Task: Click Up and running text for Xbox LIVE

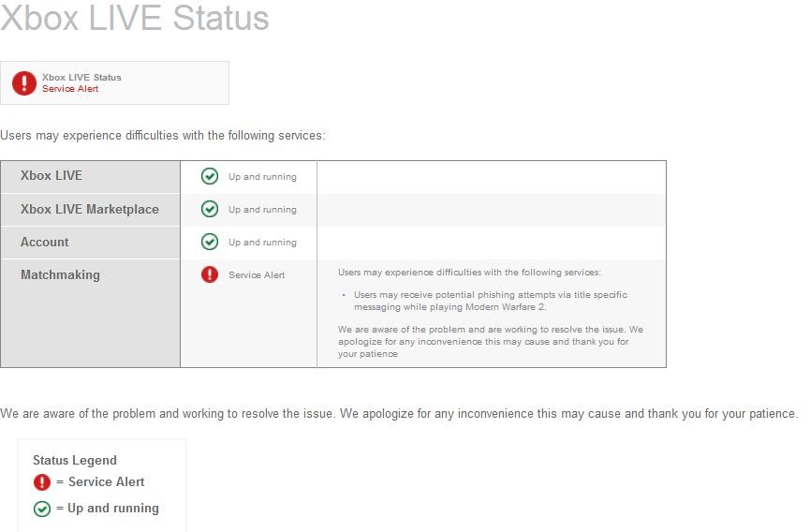Action: [x=262, y=177]
